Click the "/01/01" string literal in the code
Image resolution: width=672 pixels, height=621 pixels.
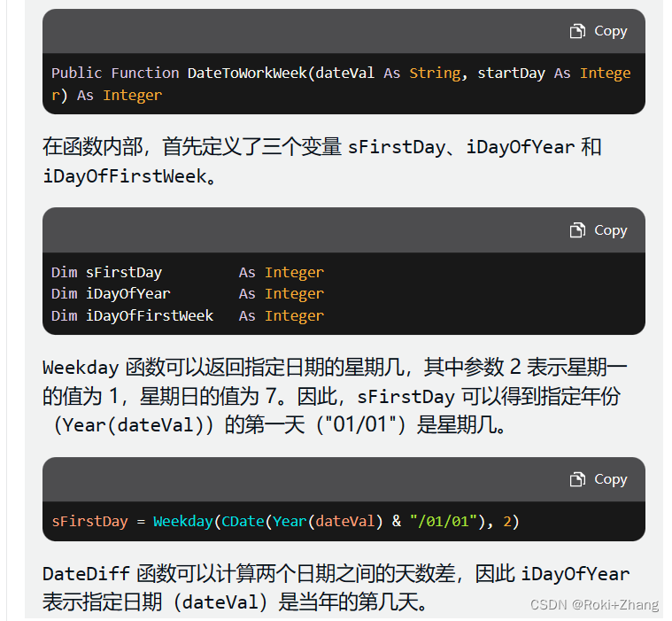click(x=444, y=521)
